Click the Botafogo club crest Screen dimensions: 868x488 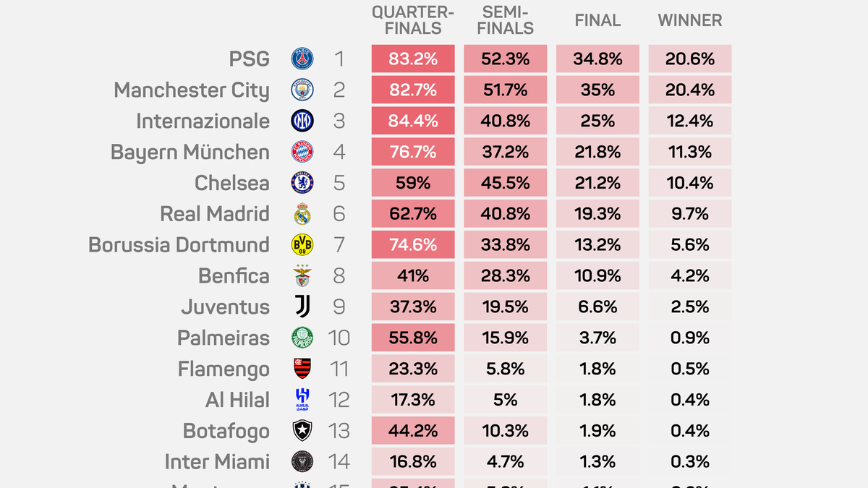302,431
